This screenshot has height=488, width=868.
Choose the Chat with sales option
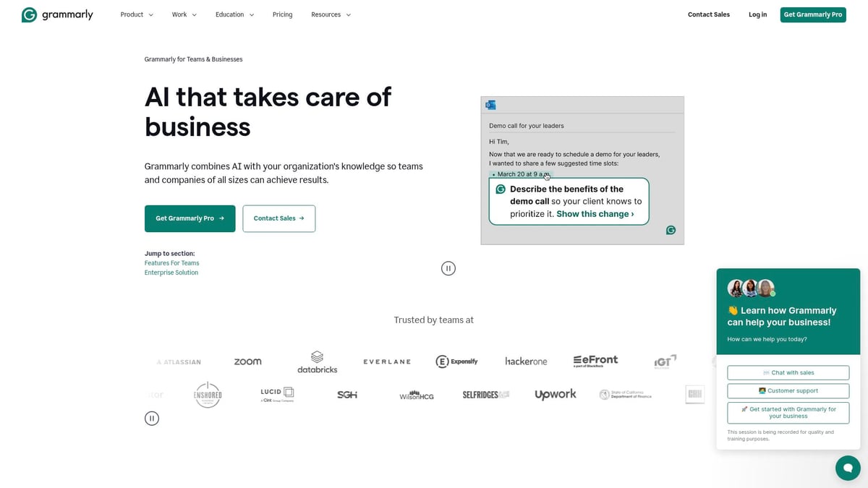tap(788, 372)
